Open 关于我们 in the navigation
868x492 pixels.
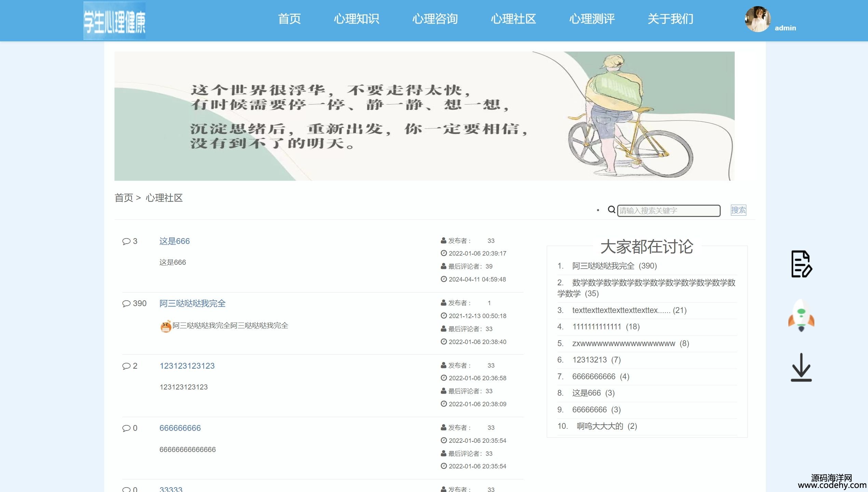tap(670, 19)
